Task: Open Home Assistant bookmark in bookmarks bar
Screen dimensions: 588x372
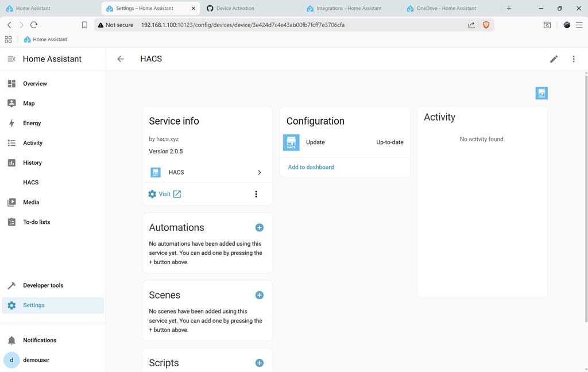Action: pyautogui.click(x=45, y=40)
